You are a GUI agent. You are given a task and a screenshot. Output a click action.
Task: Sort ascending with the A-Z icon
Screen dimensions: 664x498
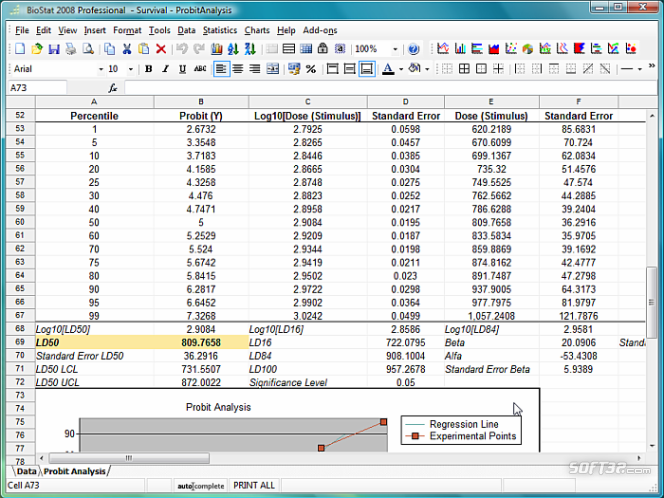233,49
